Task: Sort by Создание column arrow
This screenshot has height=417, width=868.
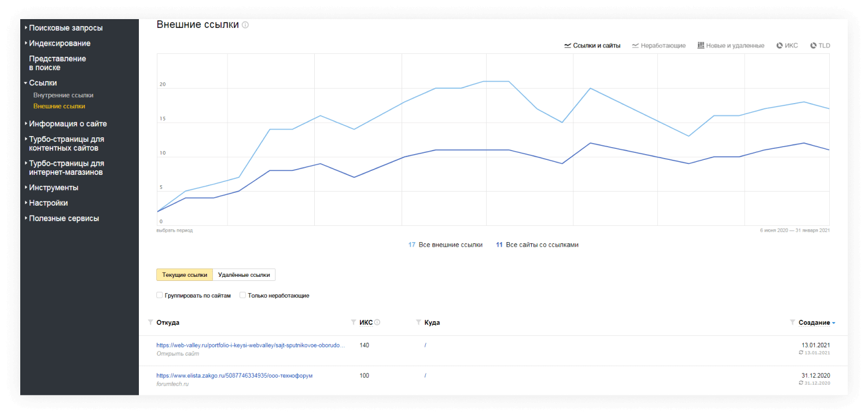Action: point(834,323)
